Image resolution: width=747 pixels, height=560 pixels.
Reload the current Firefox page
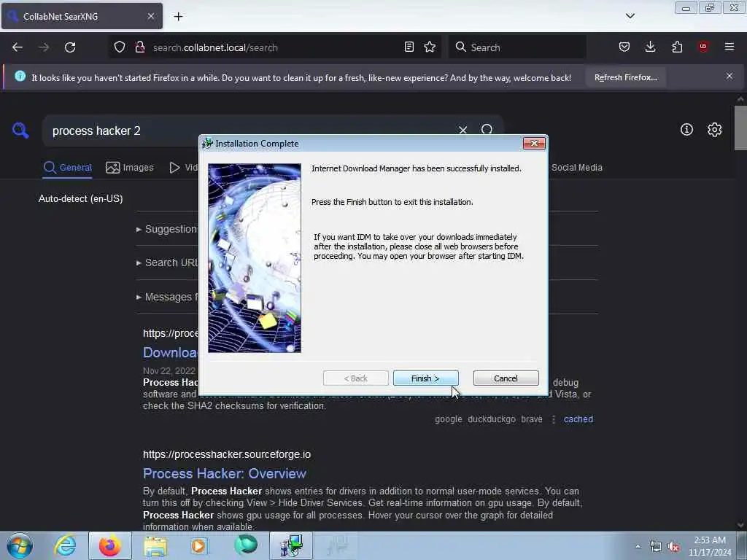coord(70,47)
